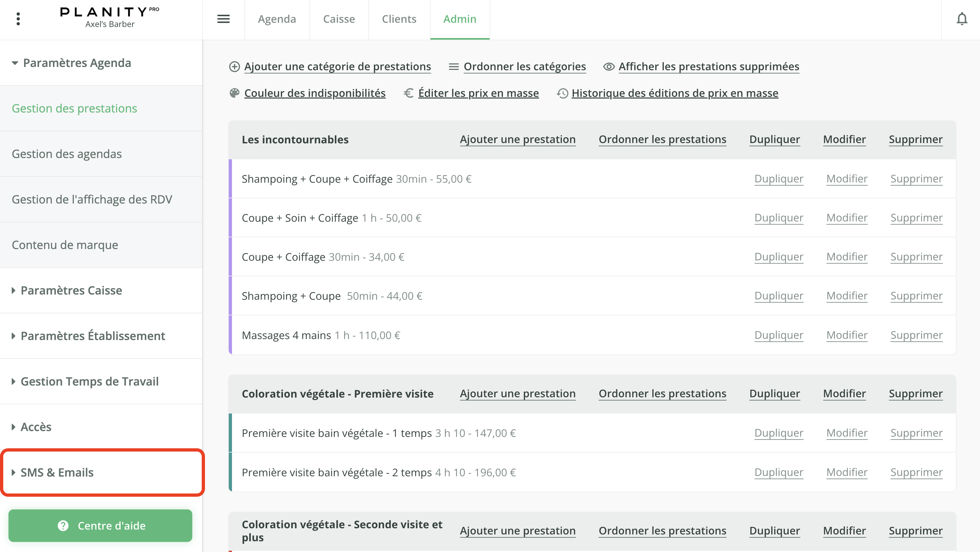Click the eye icon to show deleted prestations
This screenshot has width=980, height=552.
coord(609,66)
